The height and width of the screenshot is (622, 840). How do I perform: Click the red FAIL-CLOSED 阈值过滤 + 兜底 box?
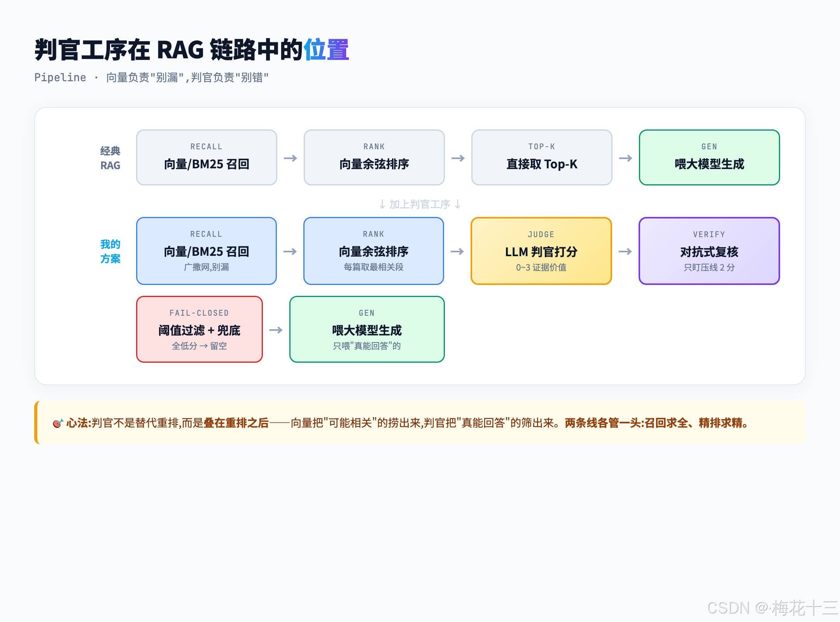(199, 329)
